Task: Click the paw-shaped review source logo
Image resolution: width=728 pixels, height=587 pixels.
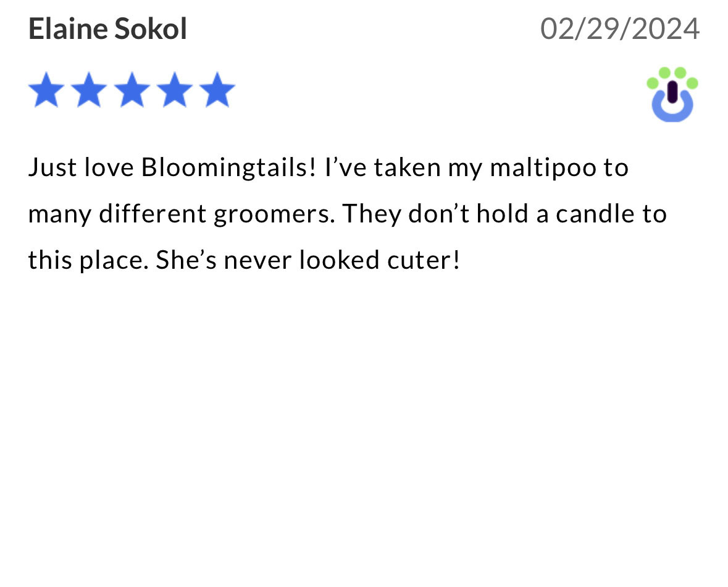Action: (x=672, y=95)
